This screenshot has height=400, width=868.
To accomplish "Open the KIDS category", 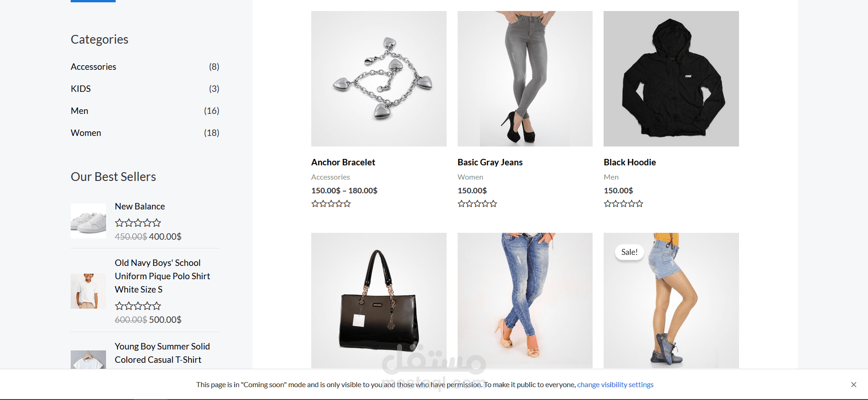I will (81, 89).
